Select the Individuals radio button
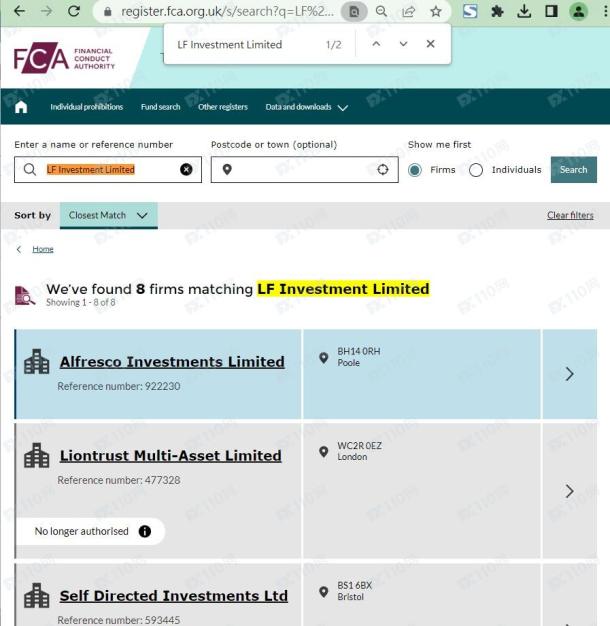The width and height of the screenshot is (610, 626). click(x=476, y=170)
